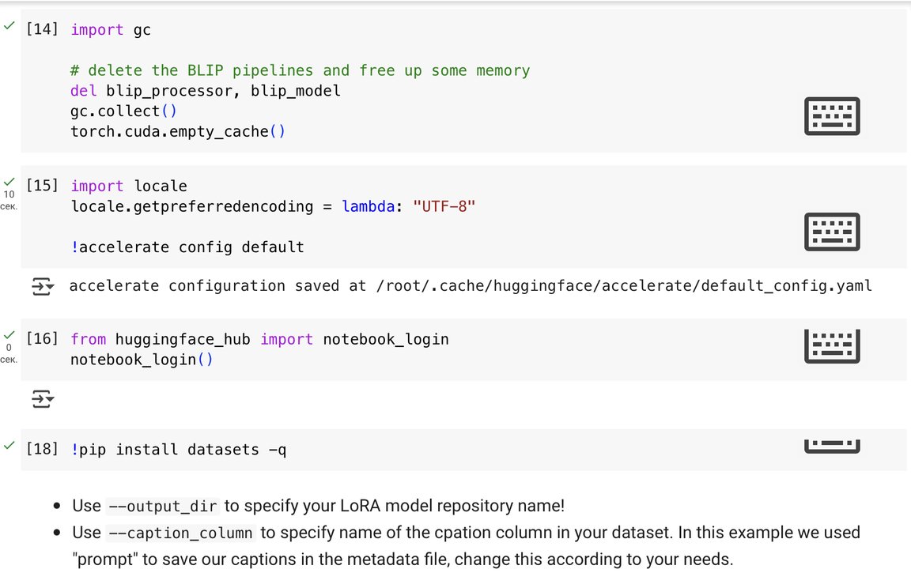
Task: Toggle the output icon under the notebook_login cell
Action: click(x=43, y=400)
